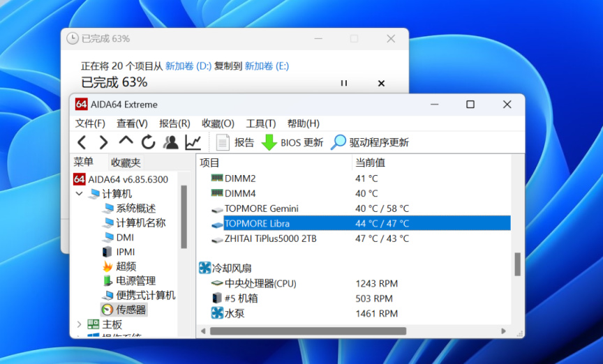
Task: Click the 冷却风扇 fan icon
Action: tap(204, 268)
